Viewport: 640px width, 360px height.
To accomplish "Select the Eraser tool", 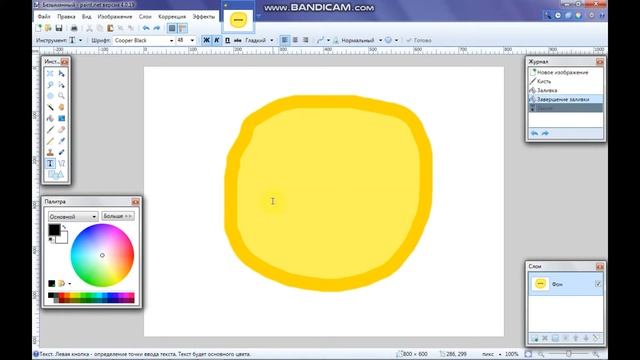I will (61, 130).
